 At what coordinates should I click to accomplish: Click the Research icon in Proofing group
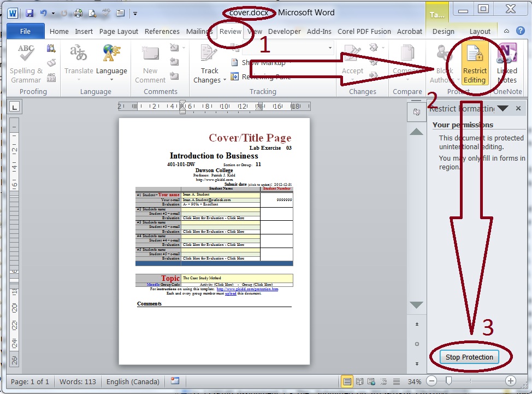tap(51, 49)
